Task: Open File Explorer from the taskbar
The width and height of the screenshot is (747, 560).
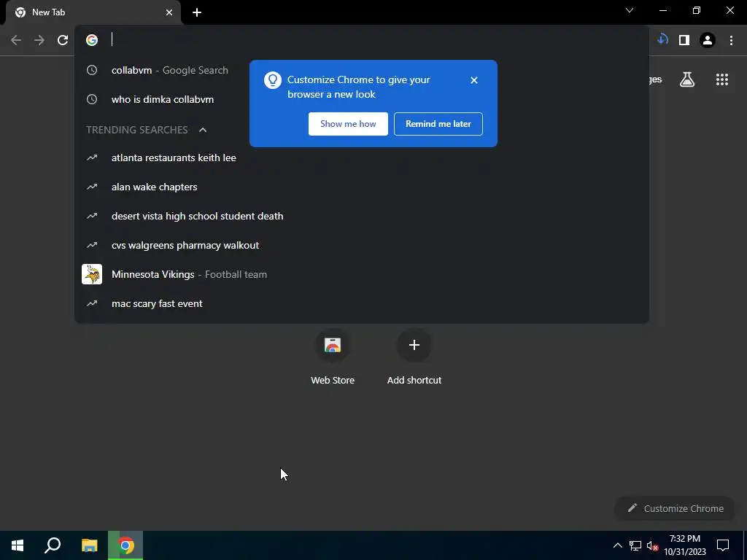Action: 89,545
